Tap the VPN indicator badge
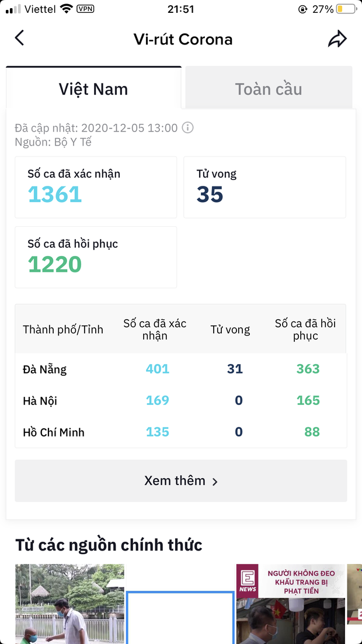Image resolution: width=362 pixels, height=644 pixels. pos(85,9)
